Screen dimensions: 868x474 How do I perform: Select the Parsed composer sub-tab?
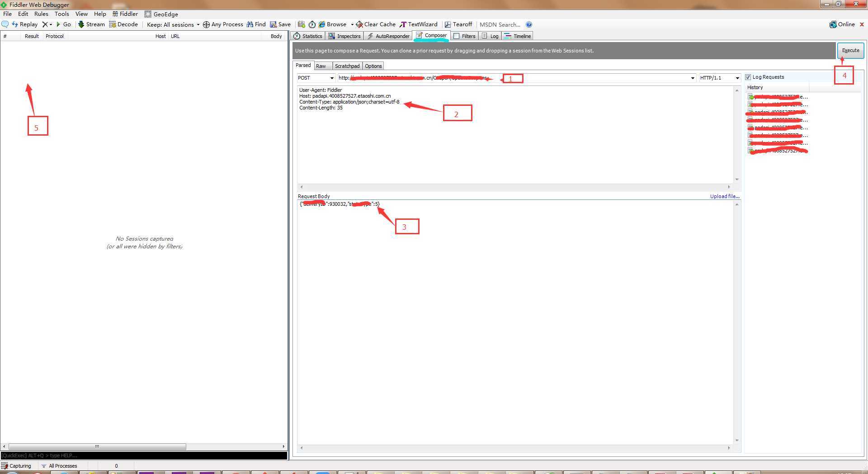303,66
